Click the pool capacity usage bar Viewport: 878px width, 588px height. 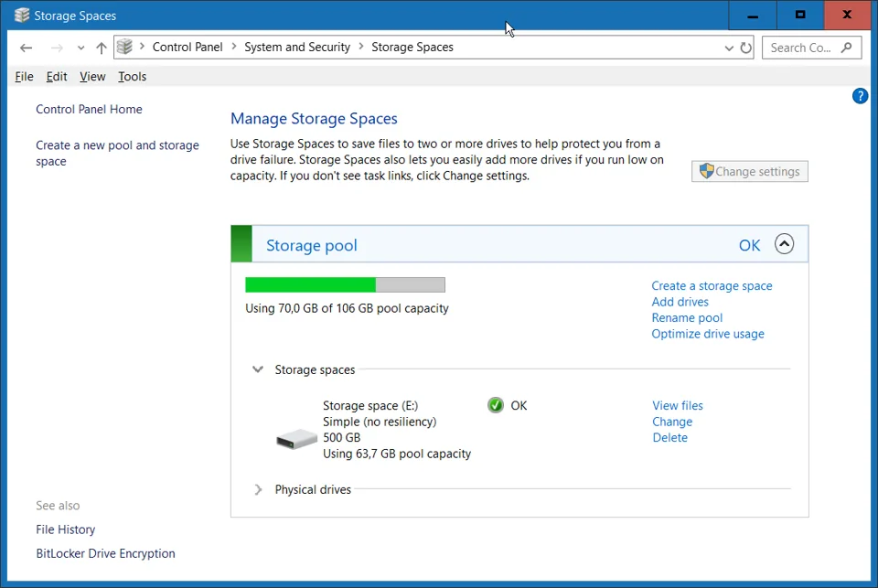[x=345, y=284]
